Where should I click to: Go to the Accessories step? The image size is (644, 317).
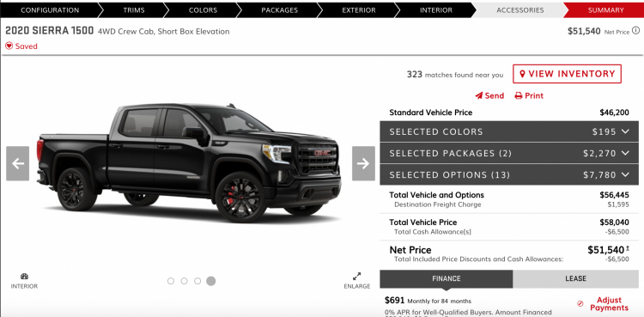point(520,10)
